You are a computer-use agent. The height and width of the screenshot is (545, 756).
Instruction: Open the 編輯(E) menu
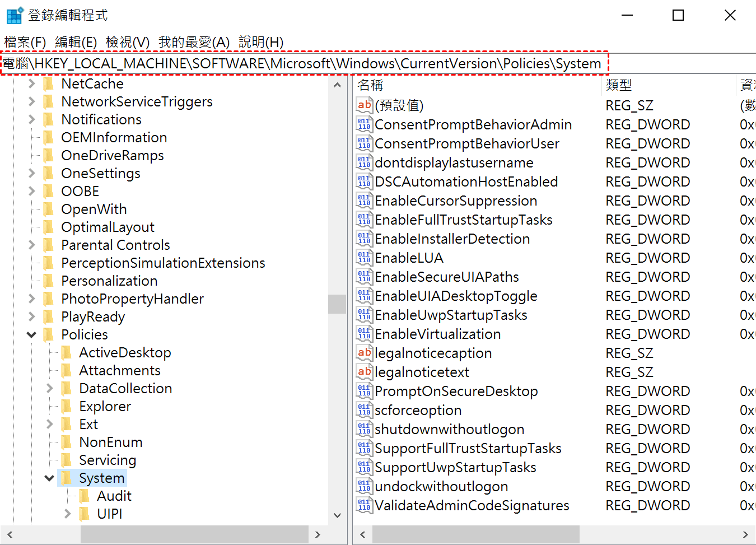(x=76, y=42)
